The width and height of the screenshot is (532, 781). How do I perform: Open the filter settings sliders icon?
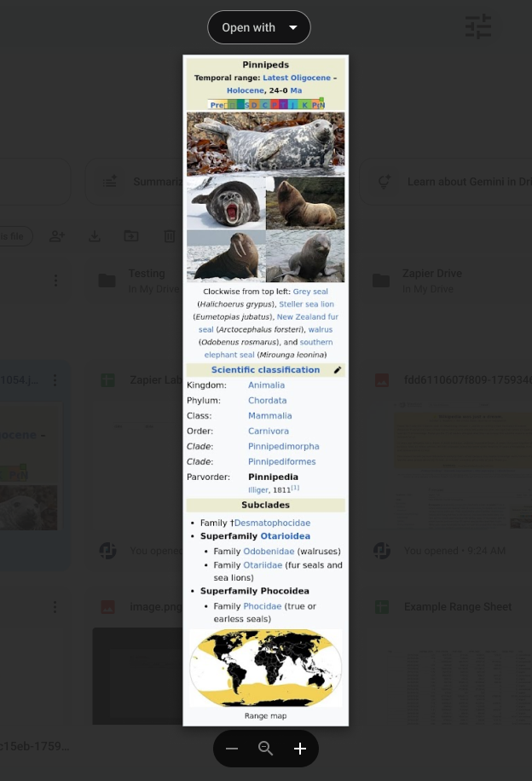477,27
